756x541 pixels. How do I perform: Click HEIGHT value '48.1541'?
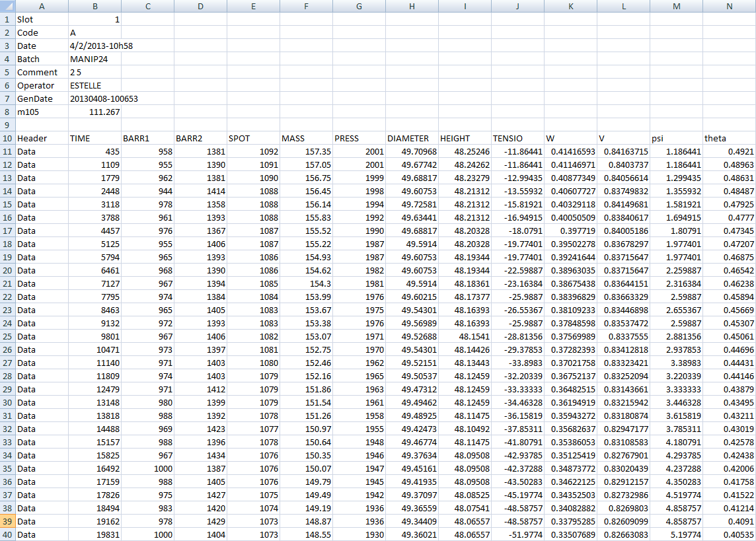point(465,336)
